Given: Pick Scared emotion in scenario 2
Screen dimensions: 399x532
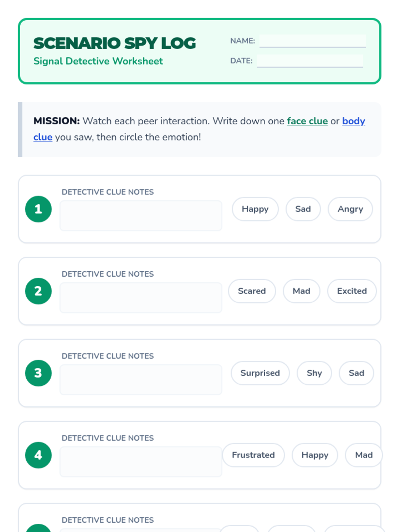Looking at the screenshot, I should pyautogui.click(x=252, y=291).
